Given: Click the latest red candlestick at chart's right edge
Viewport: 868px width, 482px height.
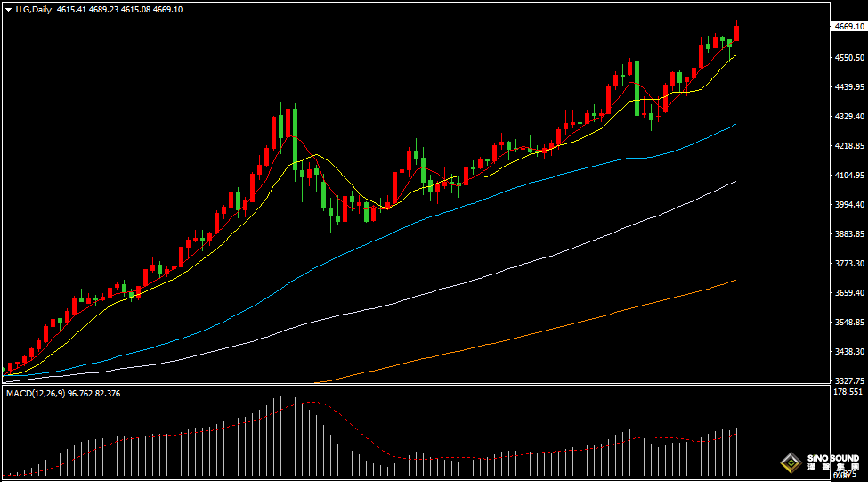Looking at the screenshot, I should click(x=737, y=33).
